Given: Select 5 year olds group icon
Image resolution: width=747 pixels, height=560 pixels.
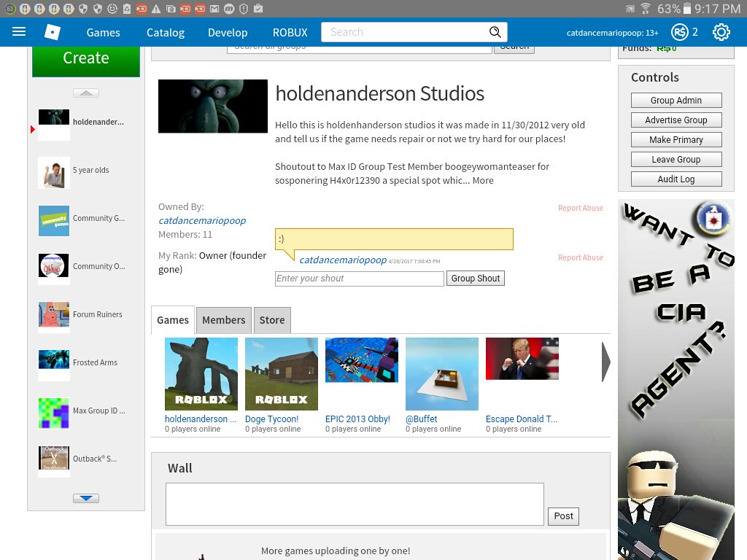Looking at the screenshot, I should coord(54,173).
